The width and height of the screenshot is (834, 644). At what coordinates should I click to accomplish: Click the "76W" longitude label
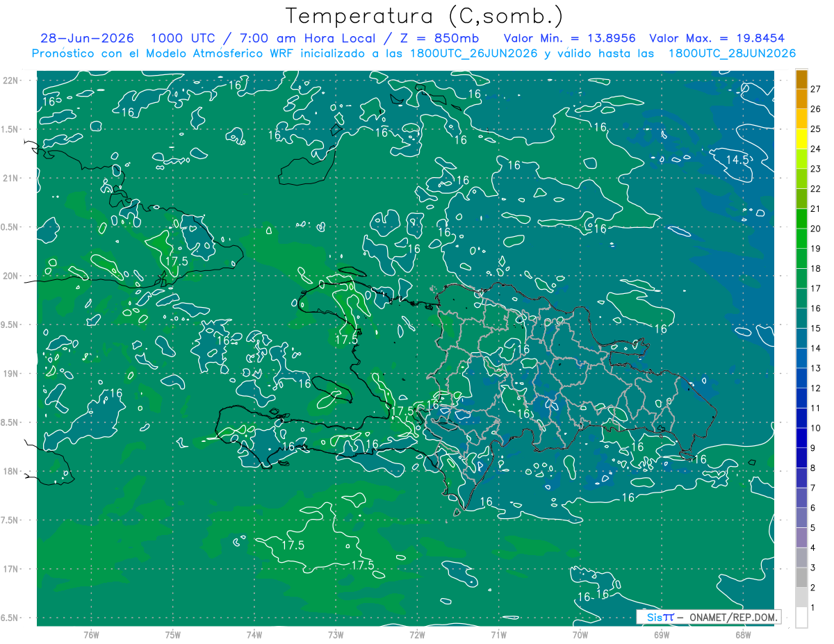click(x=91, y=634)
